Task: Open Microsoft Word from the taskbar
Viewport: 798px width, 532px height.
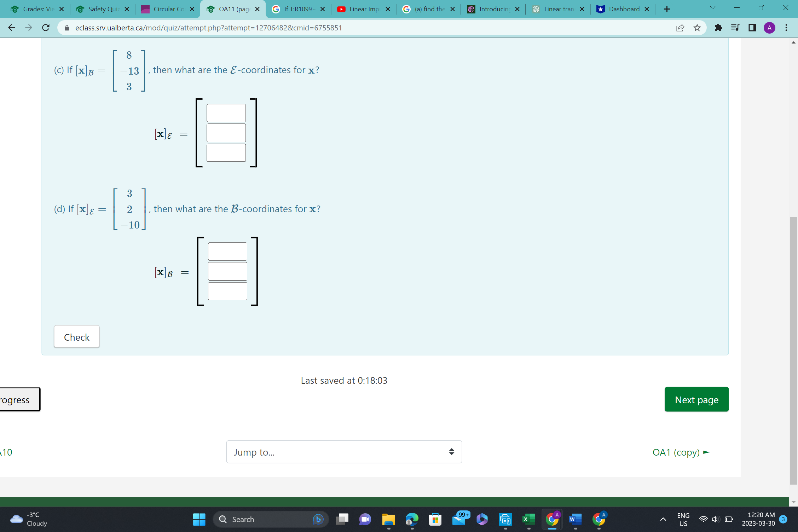Action: pyautogui.click(x=575, y=519)
